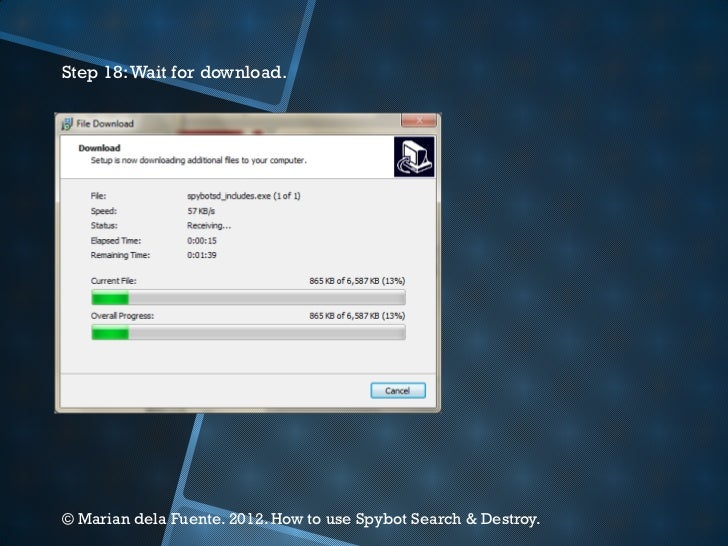The width and height of the screenshot is (728, 546).
Task: Click the File Download window title text
Action: (x=105, y=124)
